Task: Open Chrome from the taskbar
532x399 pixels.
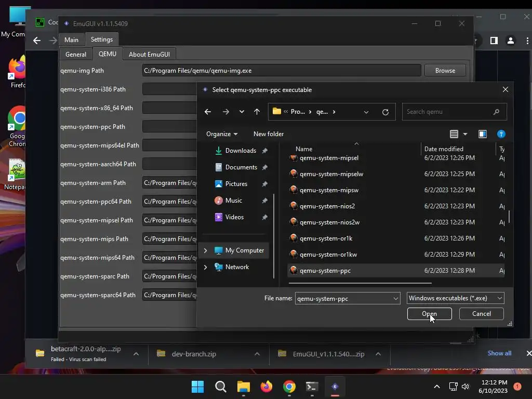Action: pyautogui.click(x=289, y=387)
